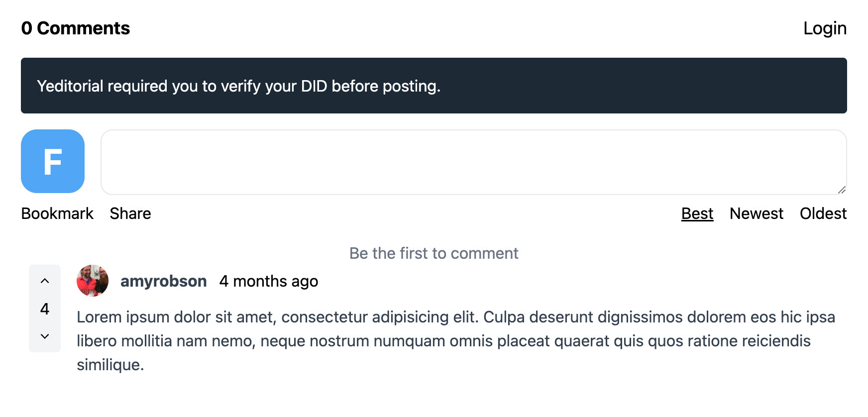Image resolution: width=868 pixels, height=417 pixels.
Task: Sort comments by Oldest
Action: pos(823,213)
